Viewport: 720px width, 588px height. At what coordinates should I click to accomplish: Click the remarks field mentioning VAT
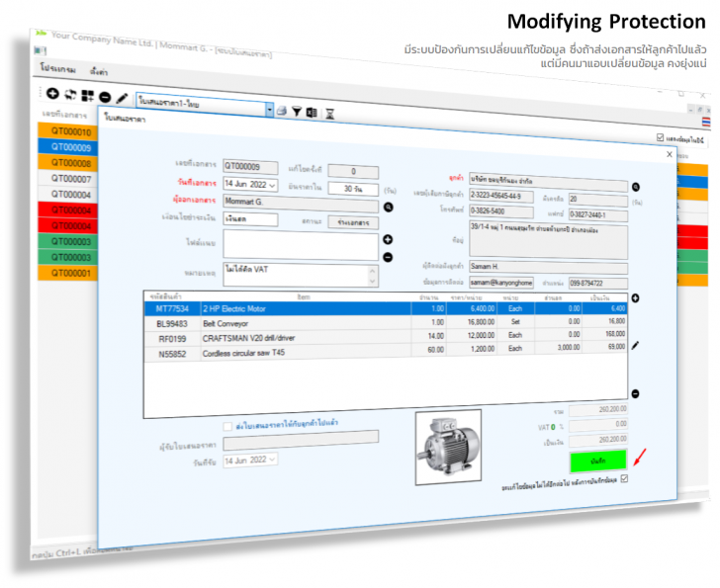pyautogui.click(x=301, y=275)
